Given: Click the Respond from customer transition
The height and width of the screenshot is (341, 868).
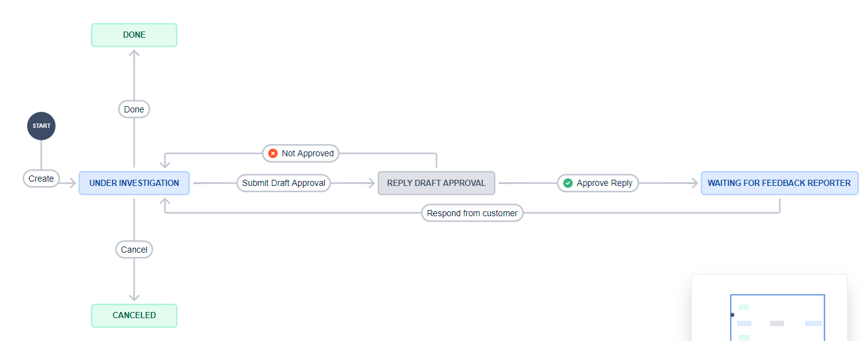Looking at the screenshot, I should (472, 213).
